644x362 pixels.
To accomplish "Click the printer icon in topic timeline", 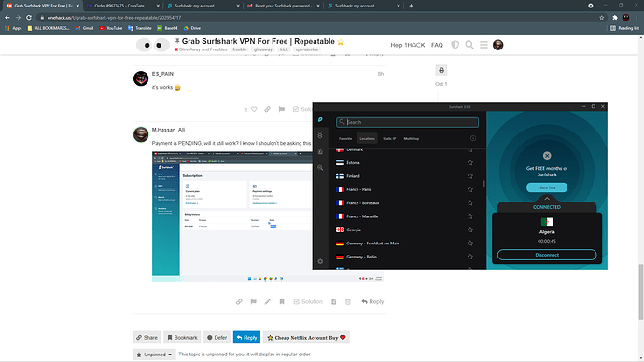I will pos(441,70).
